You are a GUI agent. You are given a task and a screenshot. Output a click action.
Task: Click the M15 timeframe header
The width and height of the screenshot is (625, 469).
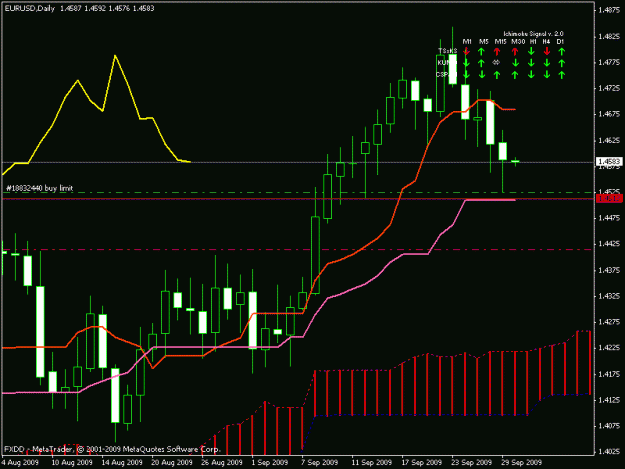[x=500, y=41]
